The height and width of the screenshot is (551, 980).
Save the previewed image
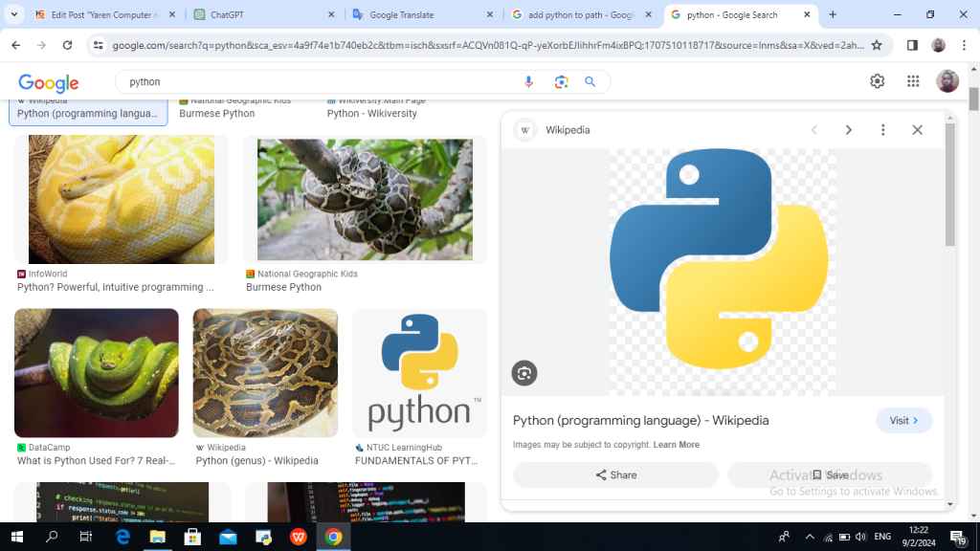tap(830, 474)
